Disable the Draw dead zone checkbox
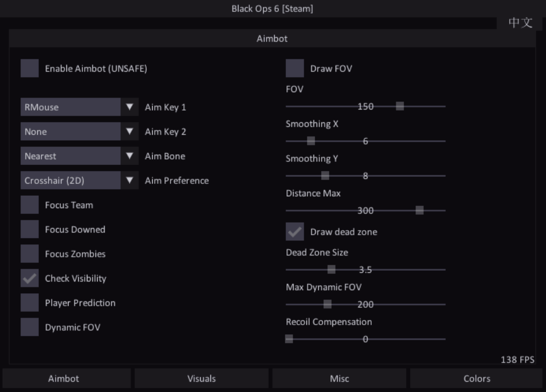This screenshot has width=546, height=392. tap(295, 232)
